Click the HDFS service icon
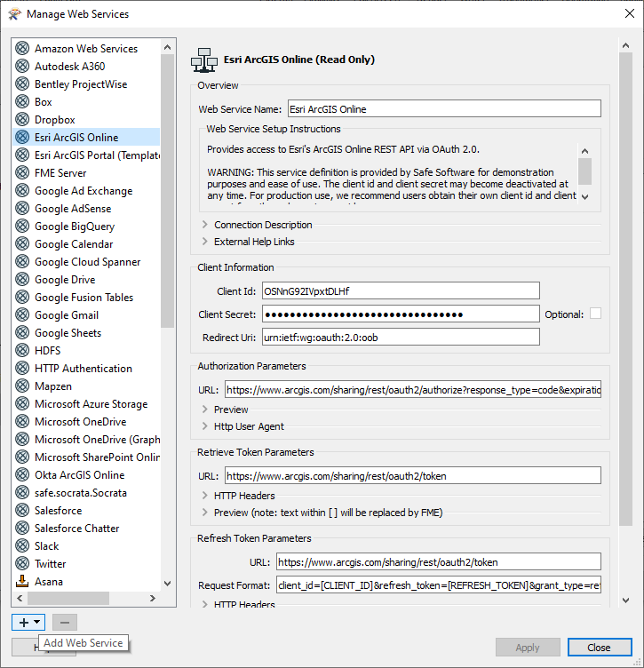 22,350
